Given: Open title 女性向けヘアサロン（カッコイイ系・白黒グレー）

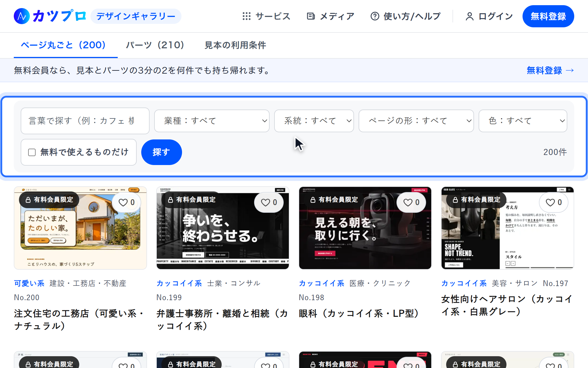Looking at the screenshot, I should [507, 305].
